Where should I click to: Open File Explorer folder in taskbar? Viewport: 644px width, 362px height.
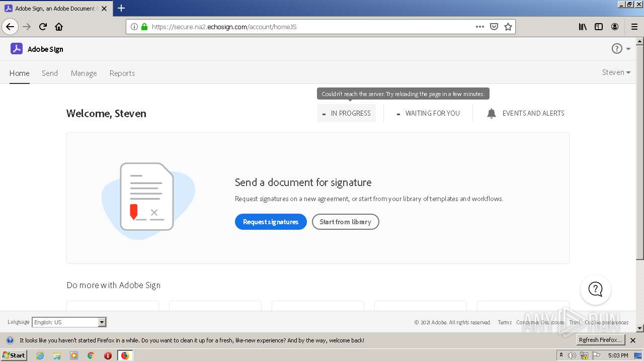click(x=57, y=355)
